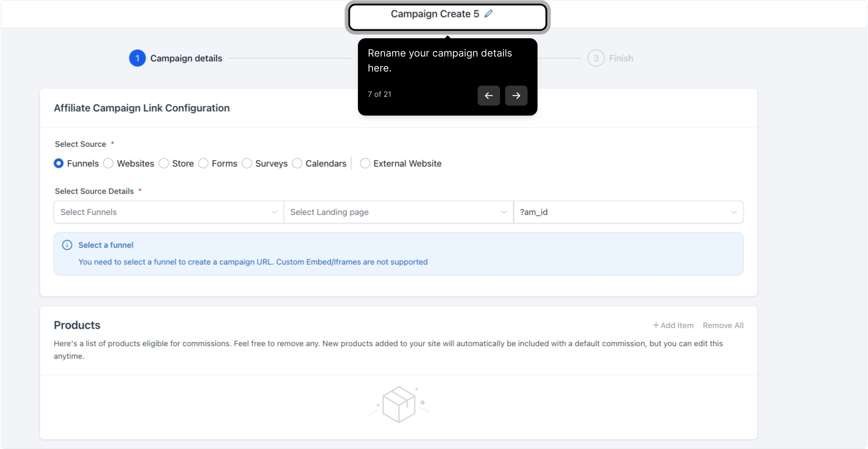Select the Funnels source radio button
The height and width of the screenshot is (449, 868).
(x=59, y=163)
